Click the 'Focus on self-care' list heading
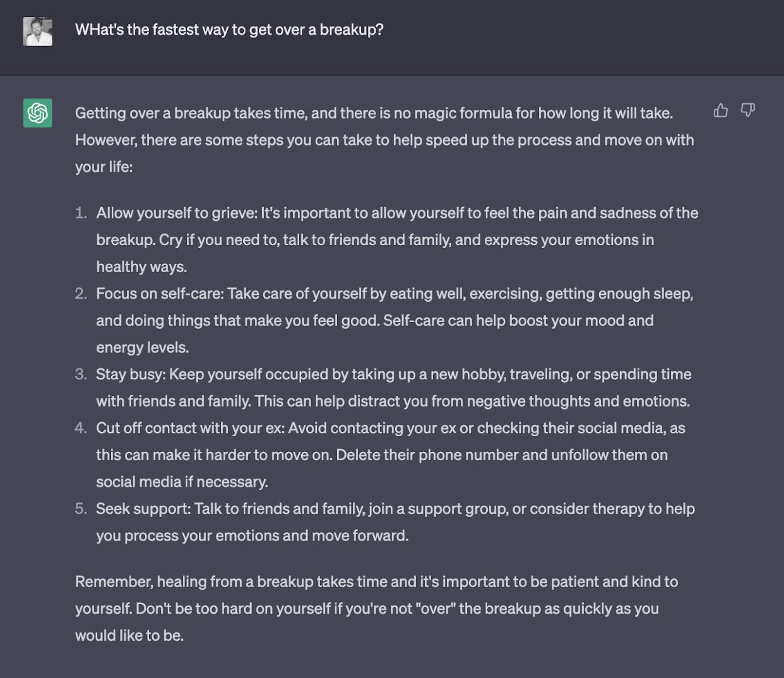Viewport: 784px width, 678px height. 160,294
